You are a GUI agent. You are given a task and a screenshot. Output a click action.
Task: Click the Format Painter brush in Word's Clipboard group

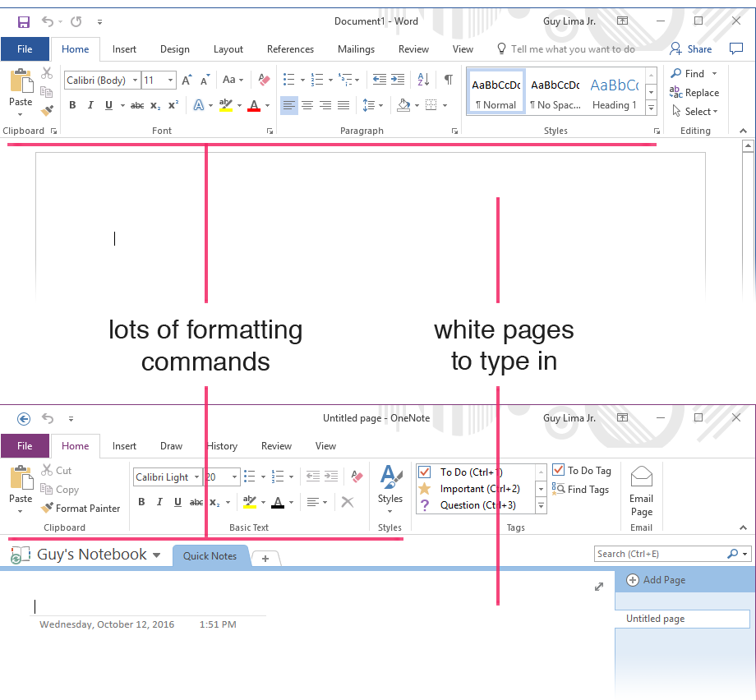[x=47, y=111]
